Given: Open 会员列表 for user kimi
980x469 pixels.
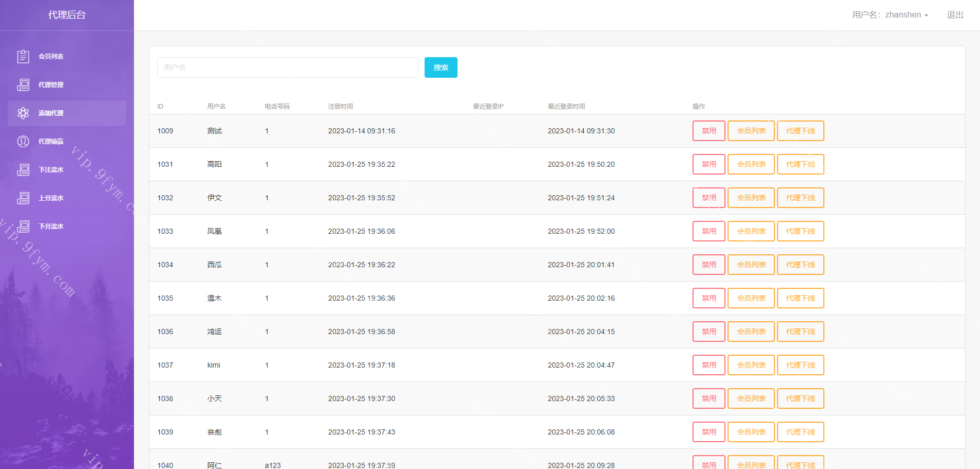Looking at the screenshot, I should coord(751,365).
